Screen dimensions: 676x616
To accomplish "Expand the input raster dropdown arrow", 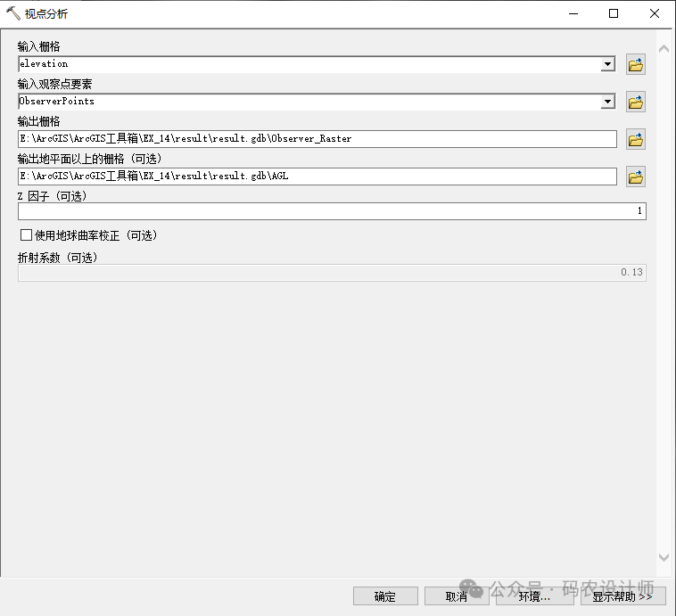I will point(607,64).
